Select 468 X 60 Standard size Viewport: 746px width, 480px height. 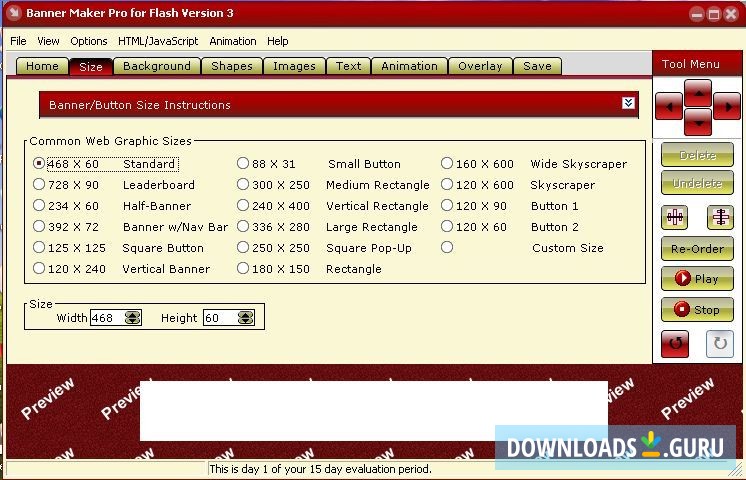click(106, 164)
